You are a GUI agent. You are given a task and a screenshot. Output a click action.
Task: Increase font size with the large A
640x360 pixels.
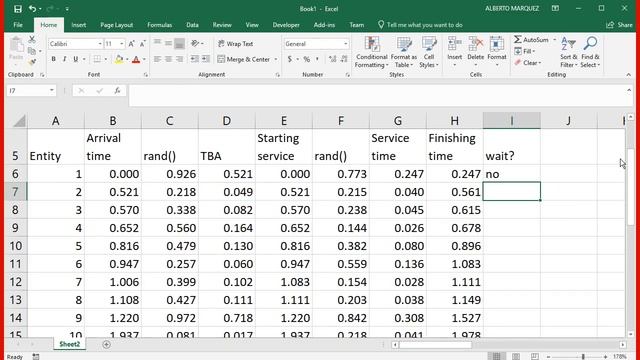pos(131,44)
